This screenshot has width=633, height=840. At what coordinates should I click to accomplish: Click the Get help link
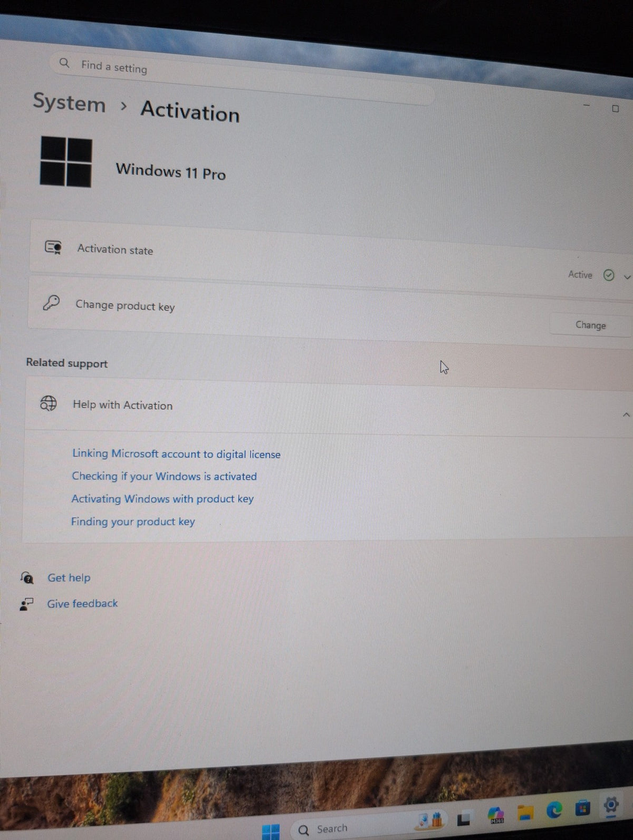coord(69,578)
